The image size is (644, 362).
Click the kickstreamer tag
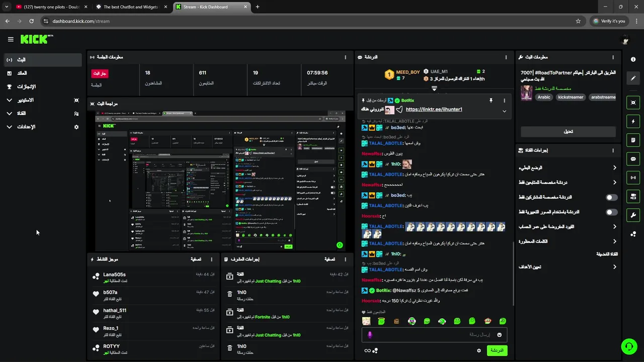point(571,97)
